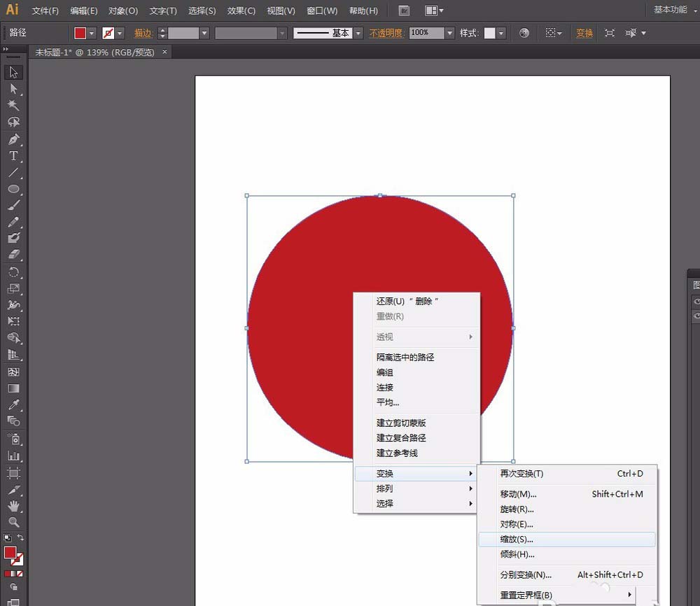Click 编组 in the context menu
This screenshot has width=700, height=606.
pos(417,372)
